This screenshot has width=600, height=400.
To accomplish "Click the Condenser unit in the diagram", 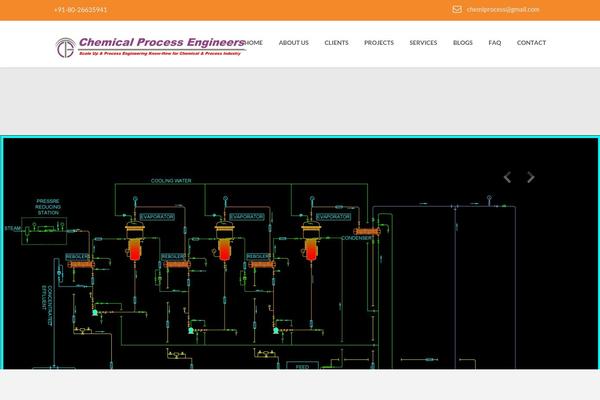I will pyautogui.click(x=364, y=232).
